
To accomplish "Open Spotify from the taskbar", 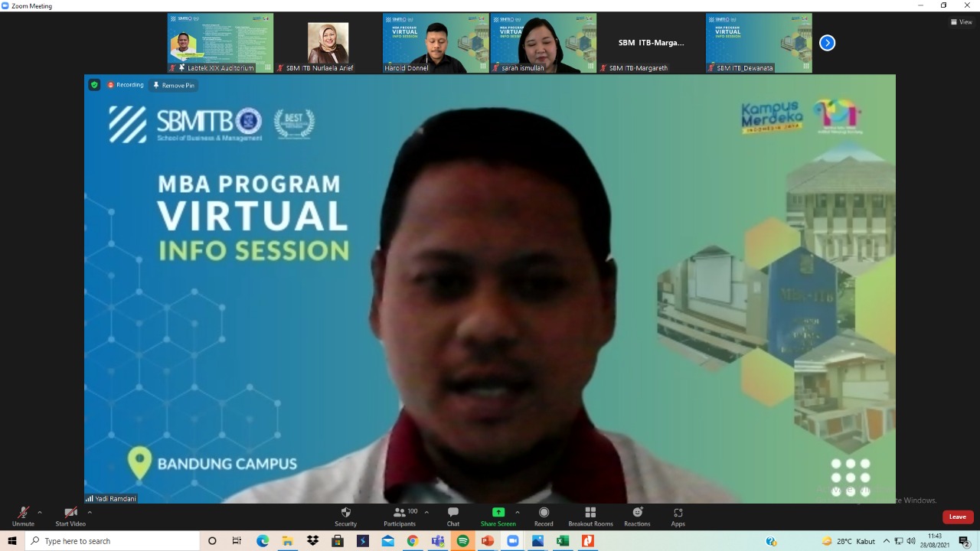I will [x=462, y=541].
